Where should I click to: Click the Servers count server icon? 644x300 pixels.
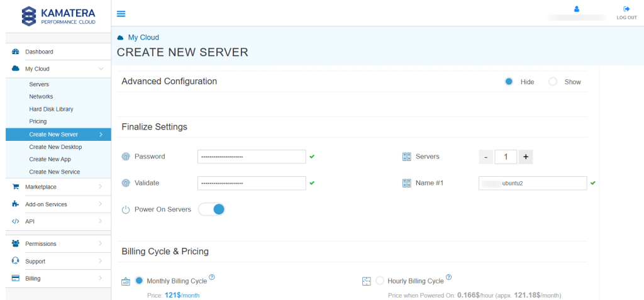coord(407,157)
